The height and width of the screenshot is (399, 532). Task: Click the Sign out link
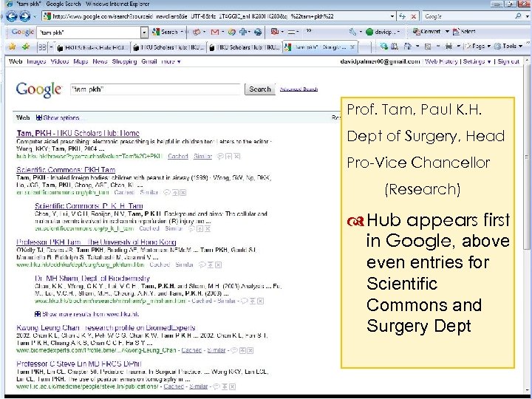click(x=508, y=61)
